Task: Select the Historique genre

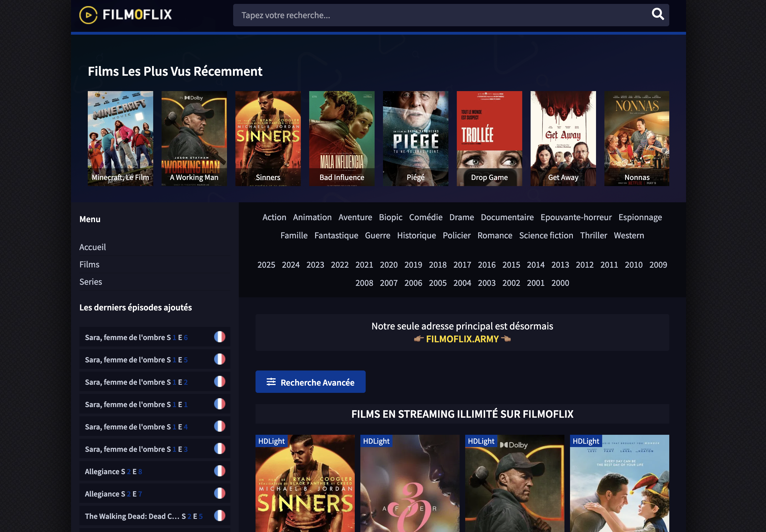Action: click(416, 235)
